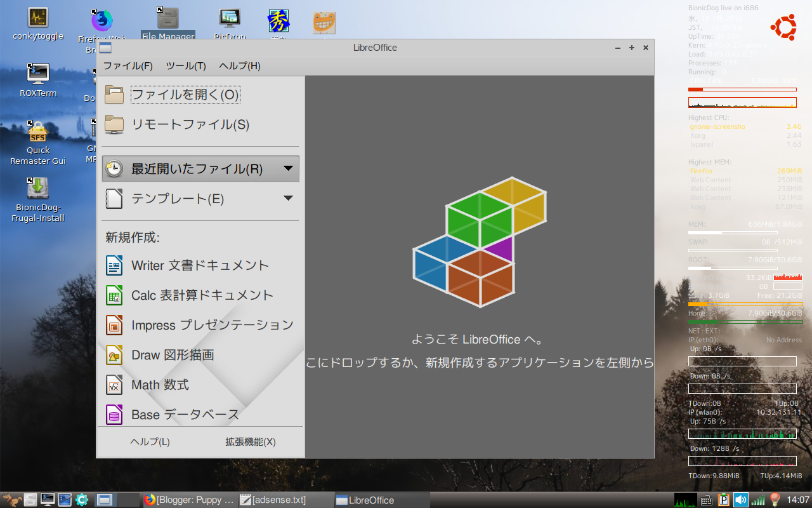Open the dog start menu in the taskbar

click(x=11, y=500)
